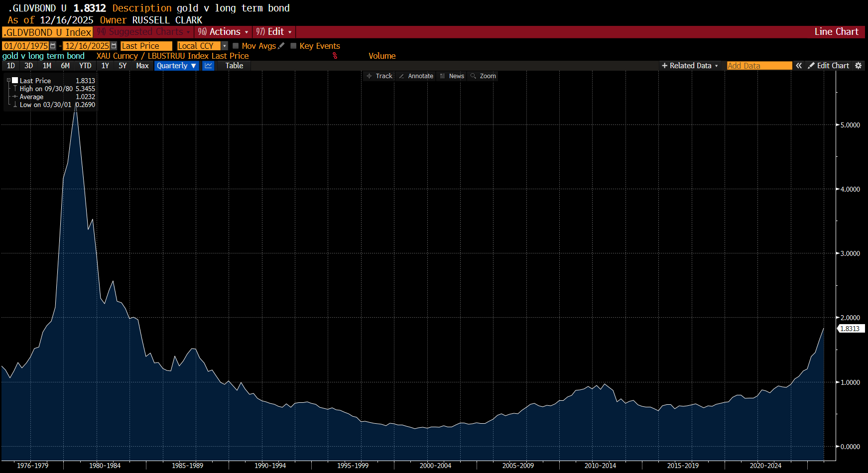Image resolution: width=868 pixels, height=473 pixels.
Task: Open chart settings gear icon
Action: pyautogui.click(x=858, y=66)
